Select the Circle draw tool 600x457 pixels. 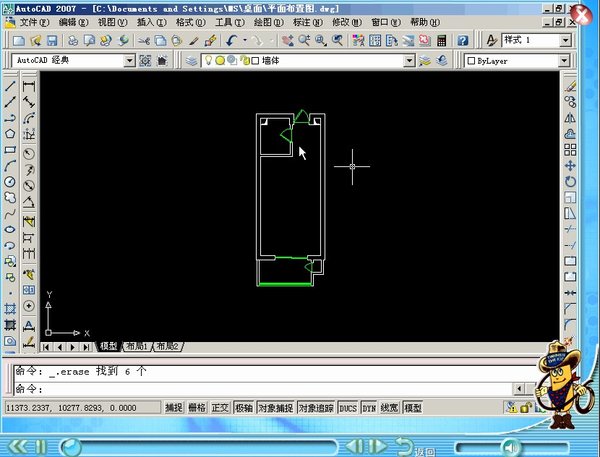[x=10, y=181]
